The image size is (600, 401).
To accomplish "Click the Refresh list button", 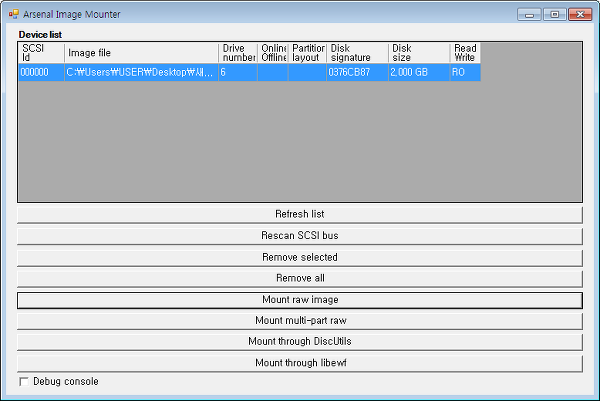I will click(x=300, y=214).
